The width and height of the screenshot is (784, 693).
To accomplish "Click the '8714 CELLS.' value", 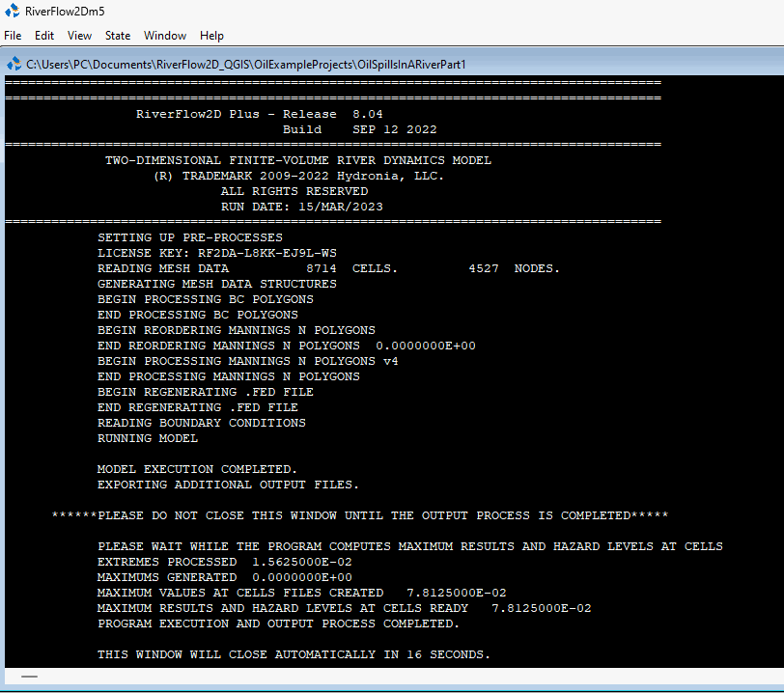I will [351, 268].
